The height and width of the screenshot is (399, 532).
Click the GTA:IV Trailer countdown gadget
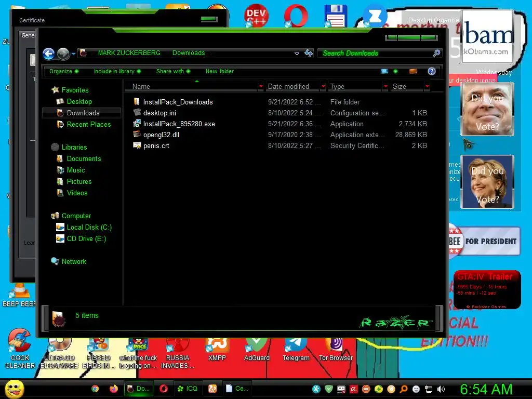tap(487, 289)
